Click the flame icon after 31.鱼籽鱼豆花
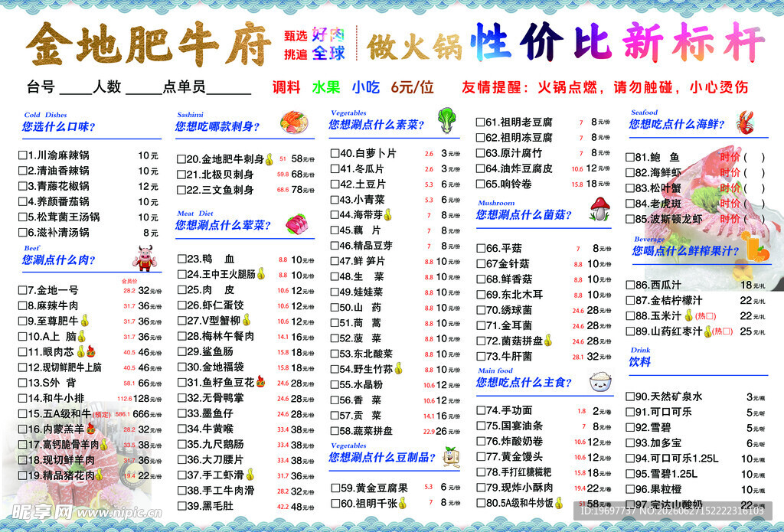 pyautogui.click(x=260, y=382)
